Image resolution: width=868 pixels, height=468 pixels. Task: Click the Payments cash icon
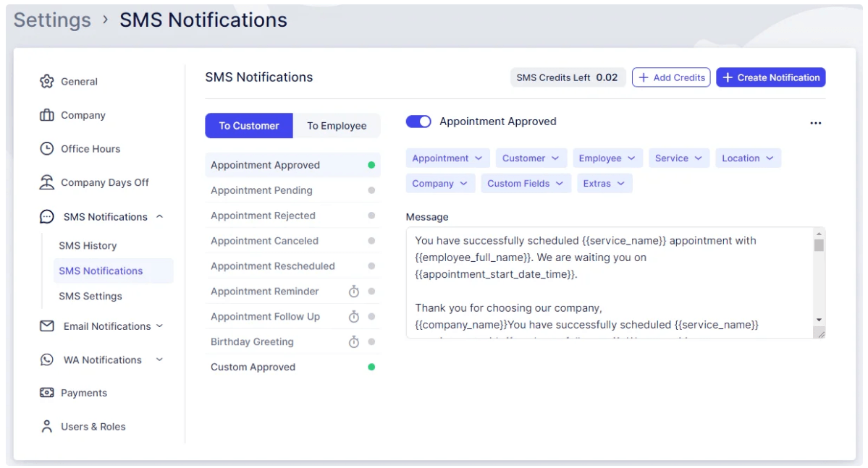click(x=46, y=392)
